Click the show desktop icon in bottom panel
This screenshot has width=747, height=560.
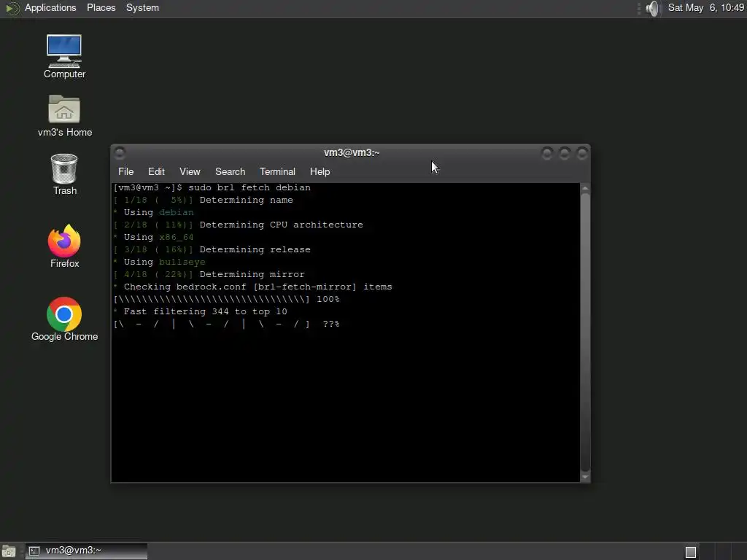tap(9, 551)
